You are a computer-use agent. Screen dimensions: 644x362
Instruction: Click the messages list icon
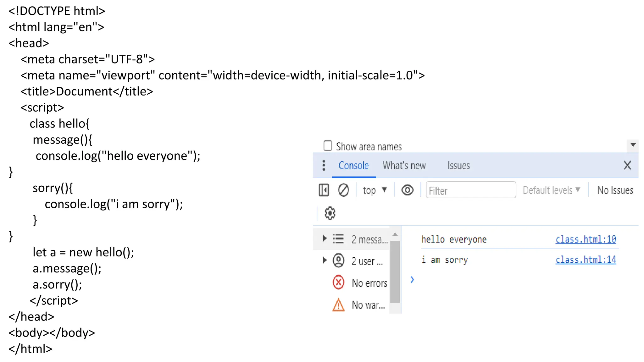(338, 239)
